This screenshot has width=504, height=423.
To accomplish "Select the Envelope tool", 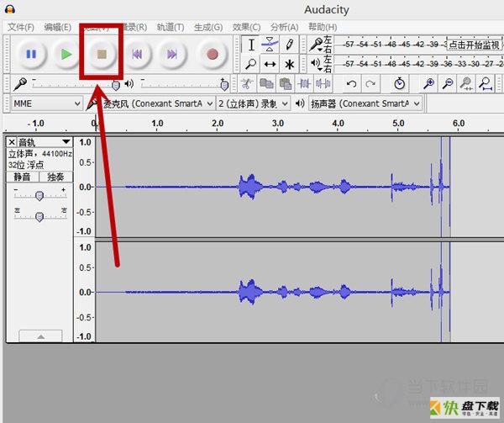I will (270, 45).
